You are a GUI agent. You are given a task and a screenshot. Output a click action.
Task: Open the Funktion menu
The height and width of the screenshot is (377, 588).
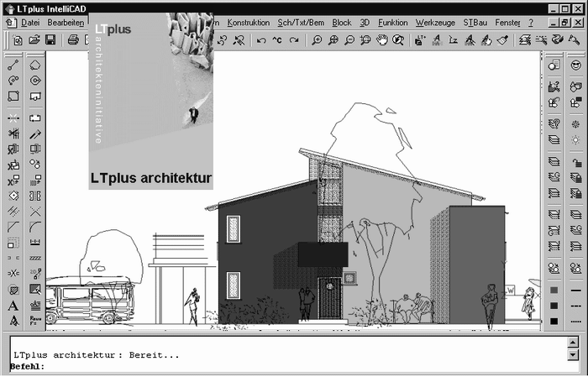point(392,23)
